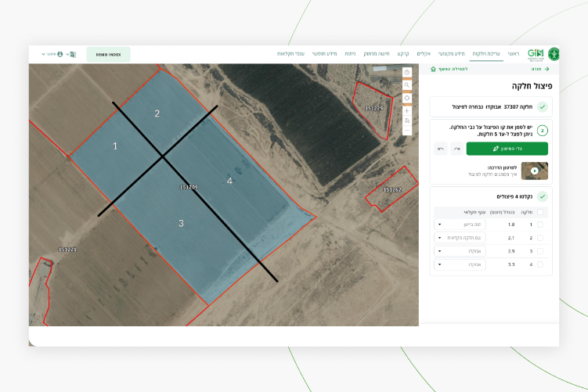Open the map help question-mark tool
588x392 pixels.
407,72
